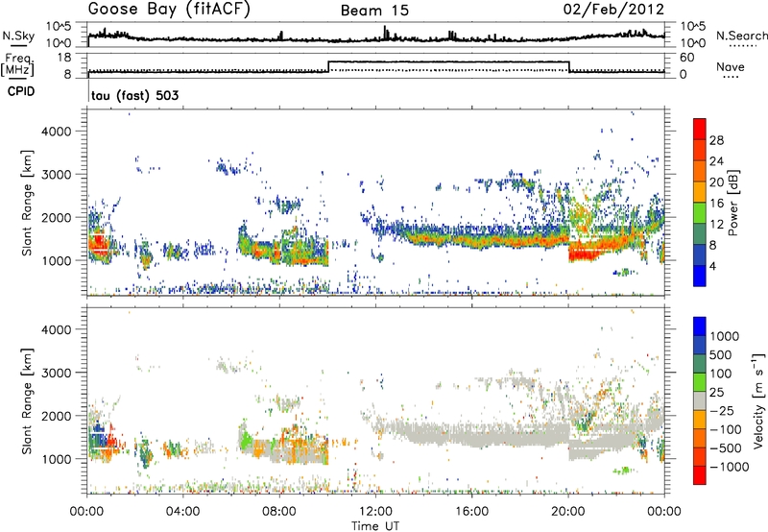This screenshot has width=768, height=532.
Task: Click the date '02/Feb/2012'
Action: 613,10
